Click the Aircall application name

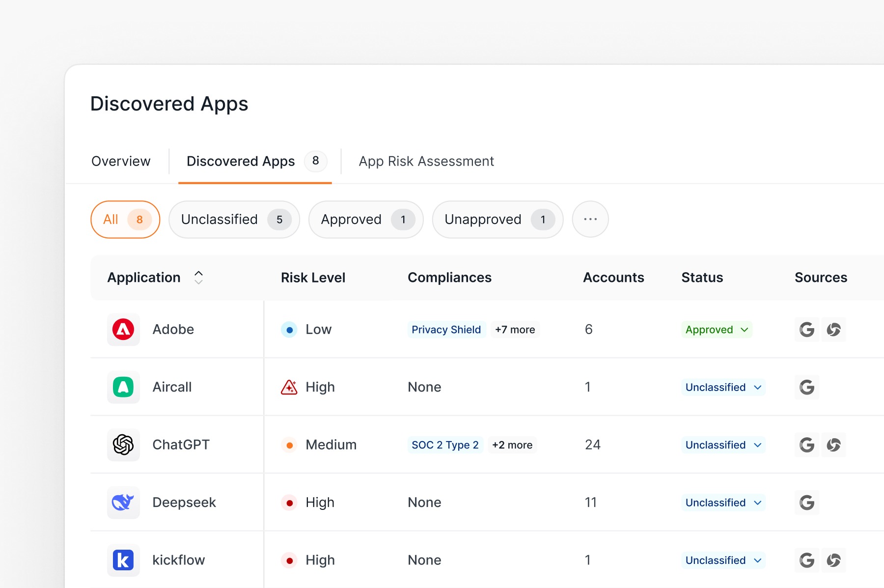pyautogui.click(x=172, y=387)
